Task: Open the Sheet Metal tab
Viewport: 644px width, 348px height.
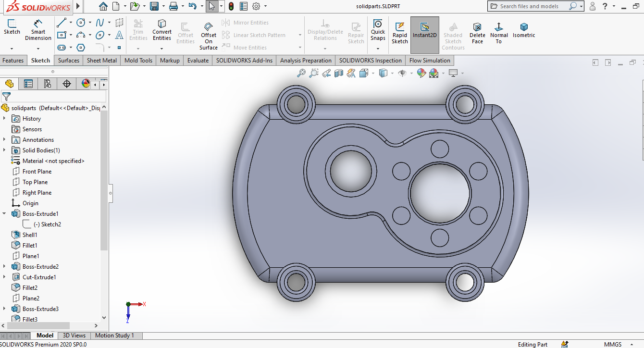Action: 101,61
